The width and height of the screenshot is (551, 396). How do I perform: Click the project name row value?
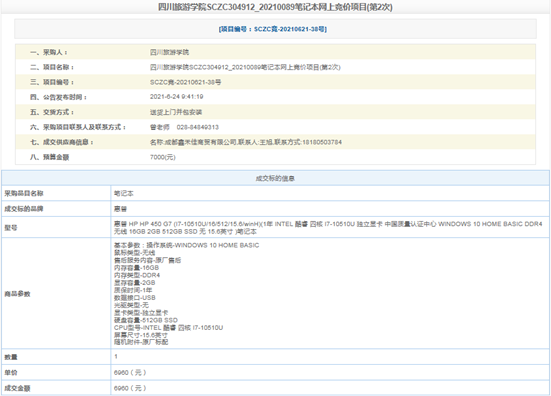245,67
